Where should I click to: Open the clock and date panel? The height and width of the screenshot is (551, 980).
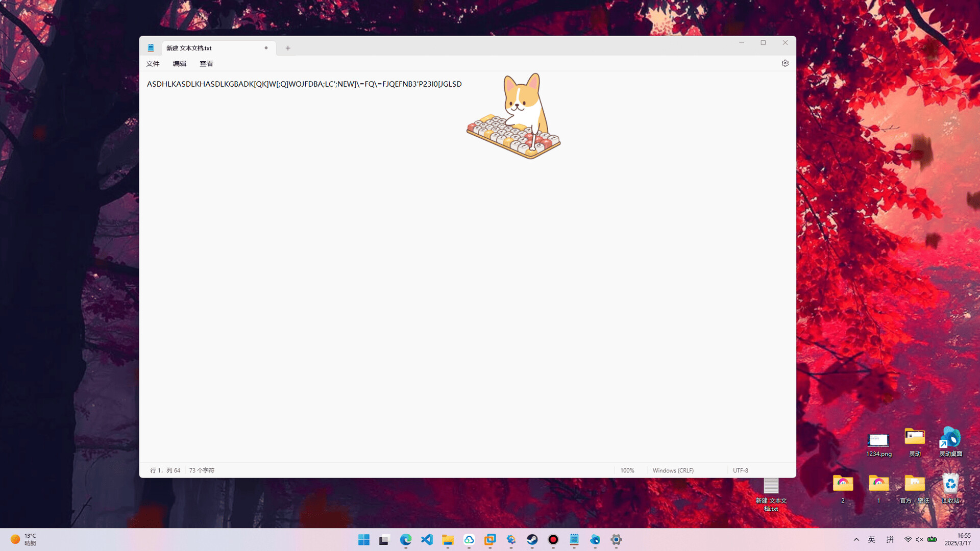pyautogui.click(x=958, y=540)
